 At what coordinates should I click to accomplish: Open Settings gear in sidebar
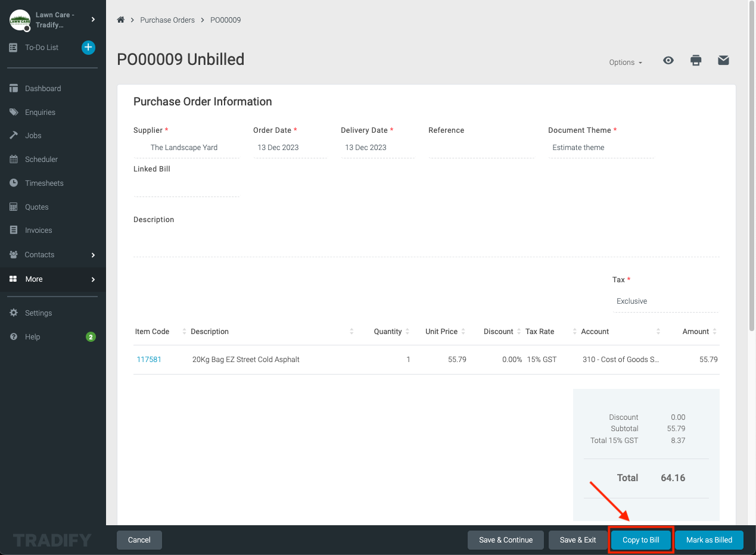point(14,313)
